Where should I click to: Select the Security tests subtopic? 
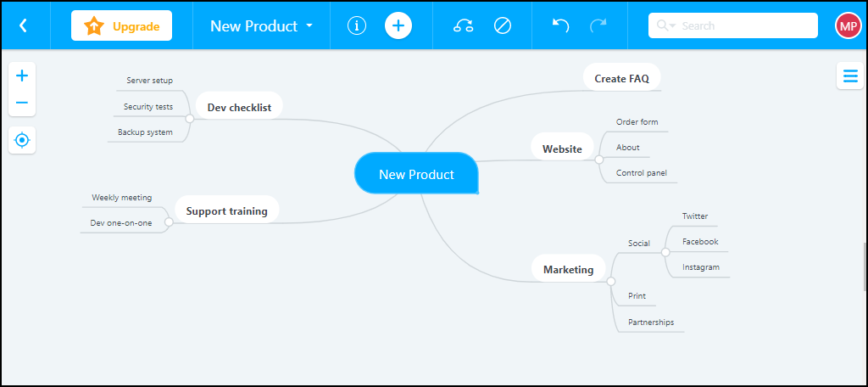(148, 106)
